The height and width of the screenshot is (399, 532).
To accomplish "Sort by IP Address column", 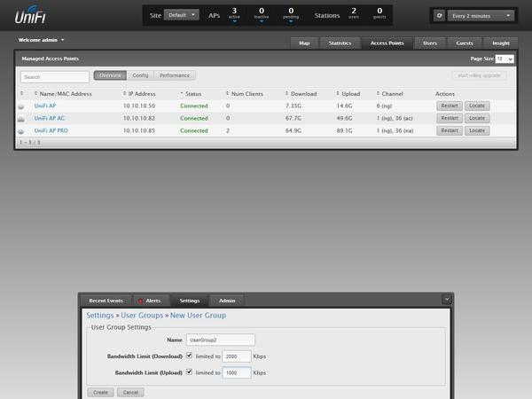I will coord(139,94).
